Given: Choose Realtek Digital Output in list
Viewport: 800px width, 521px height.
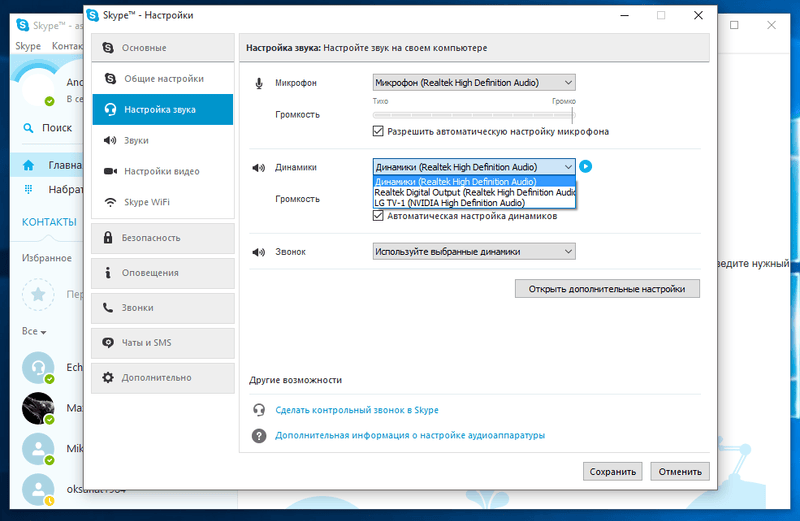Looking at the screenshot, I should point(474,192).
